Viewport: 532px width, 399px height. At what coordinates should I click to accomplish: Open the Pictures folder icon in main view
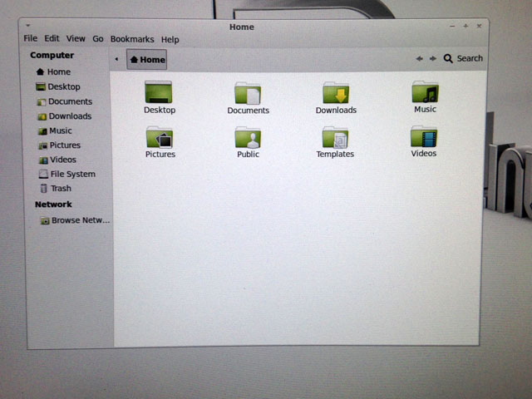pos(160,137)
